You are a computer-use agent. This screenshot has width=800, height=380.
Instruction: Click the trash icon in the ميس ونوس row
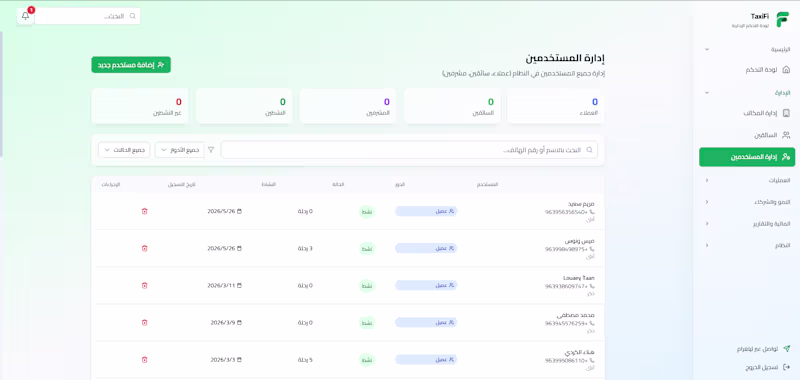tap(144, 248)
